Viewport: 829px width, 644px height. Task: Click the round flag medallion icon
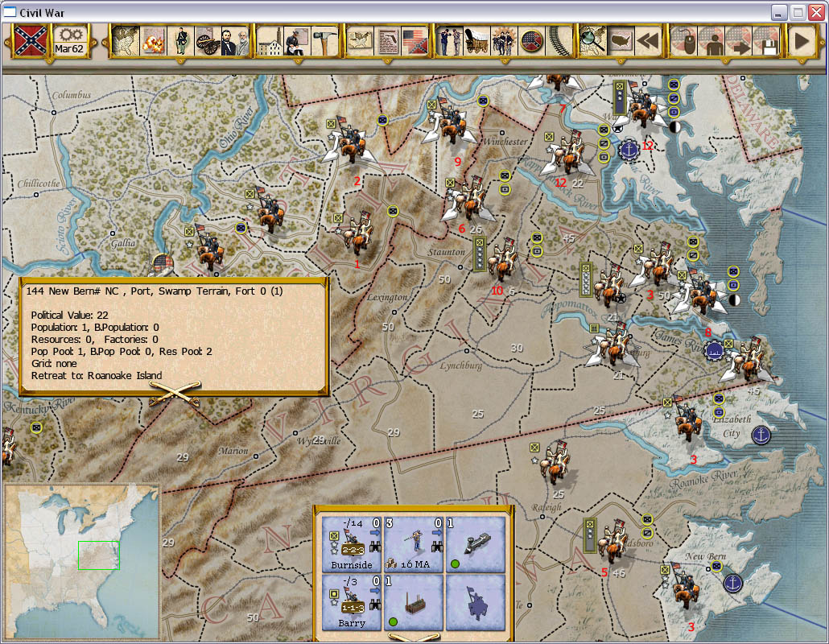(531, 41)
